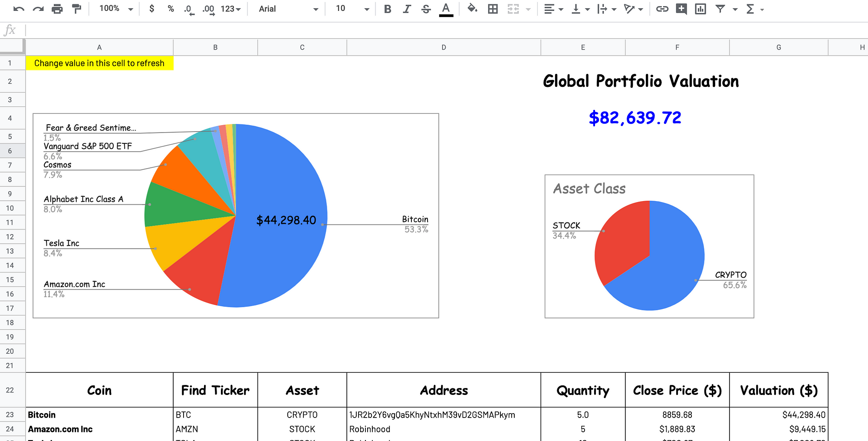This screenshot has width=868, height=441.
Task: Open the text color picker
Action: (x=446, y=9)
